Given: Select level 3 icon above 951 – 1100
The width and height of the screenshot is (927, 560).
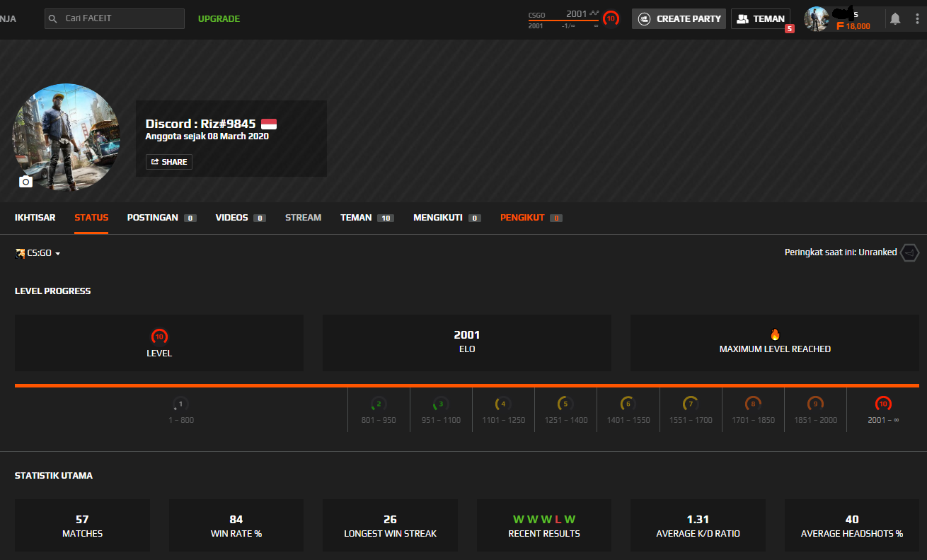Looking at the screenshot, I should 441,404.
